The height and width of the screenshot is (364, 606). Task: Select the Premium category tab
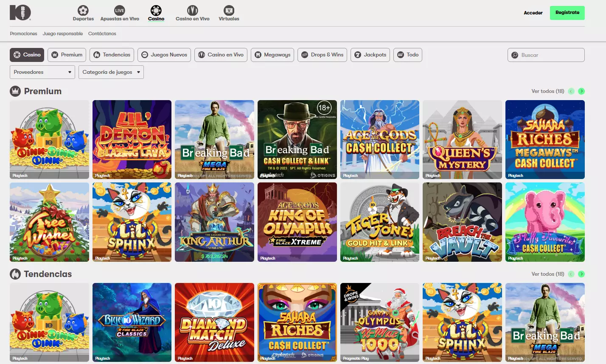67,55
